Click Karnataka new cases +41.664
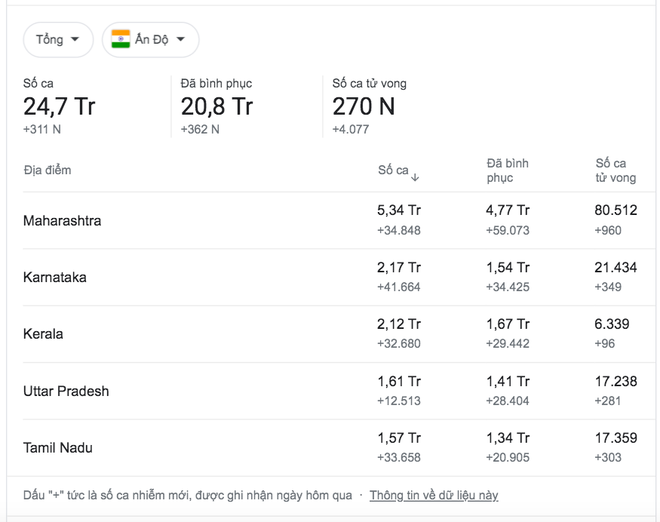This screenshot has height=522, width=660. coord(399,287)
